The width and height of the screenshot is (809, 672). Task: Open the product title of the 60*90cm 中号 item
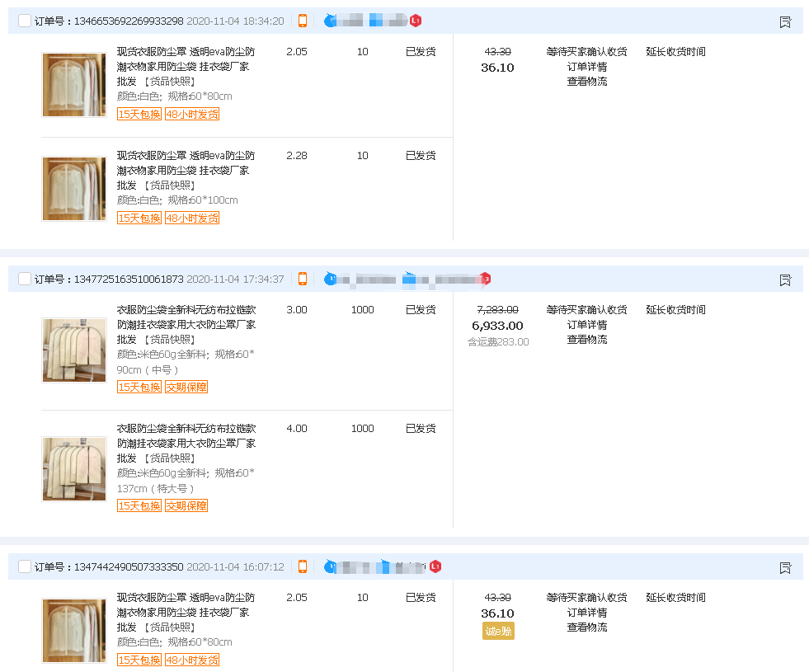(x=186, y=325)
